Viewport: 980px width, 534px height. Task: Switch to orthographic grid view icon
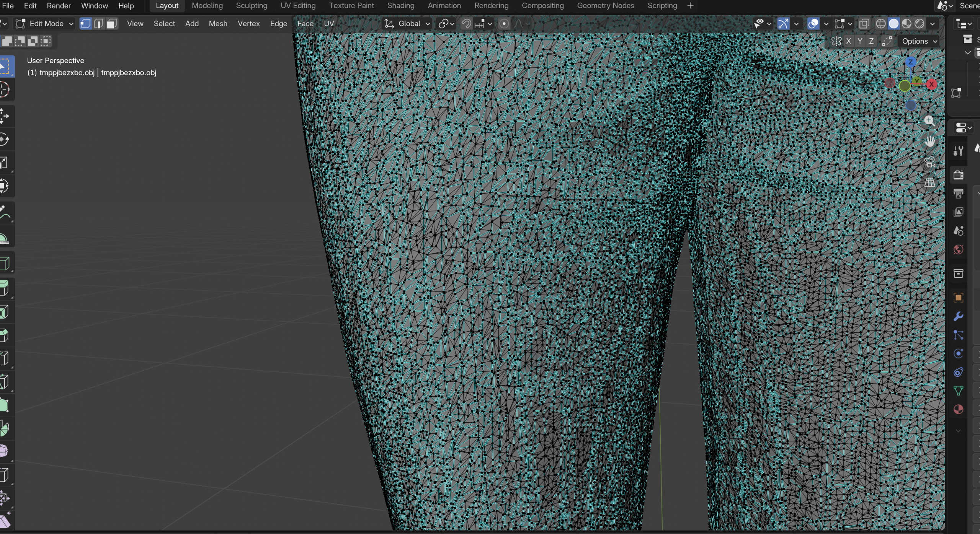click(x=929, y=182)
